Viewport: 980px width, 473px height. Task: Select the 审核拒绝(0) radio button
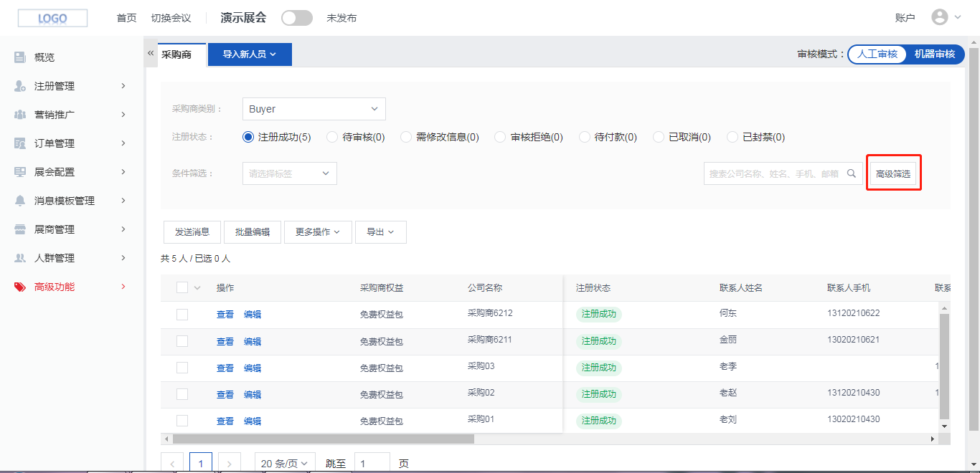point(501,137)
